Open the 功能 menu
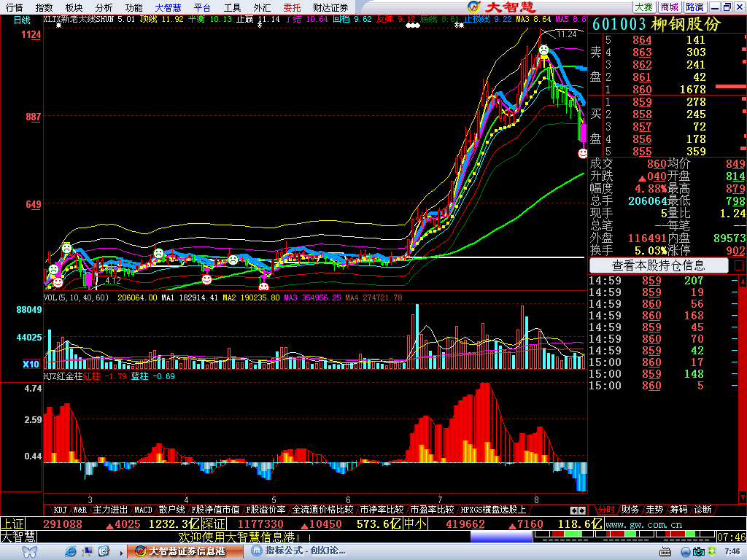This screenshot has width=747, height=560. point(134,7)
